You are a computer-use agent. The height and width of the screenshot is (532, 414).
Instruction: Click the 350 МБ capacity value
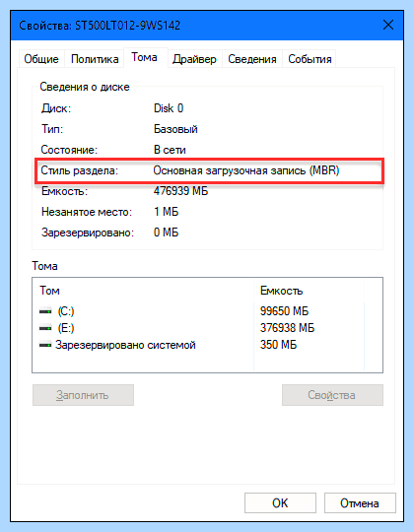click(x=278, y=345)
